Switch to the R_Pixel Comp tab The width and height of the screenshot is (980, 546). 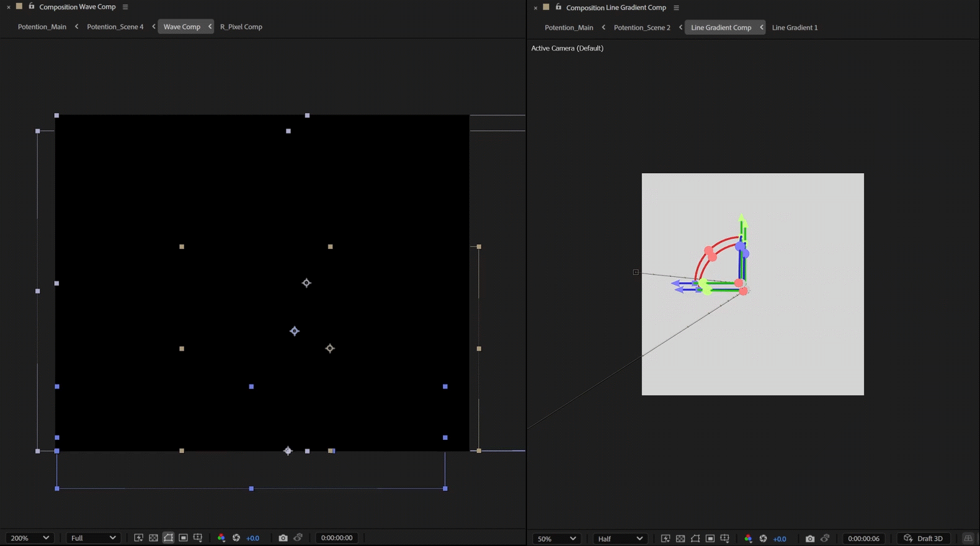(x=241, y=27)
